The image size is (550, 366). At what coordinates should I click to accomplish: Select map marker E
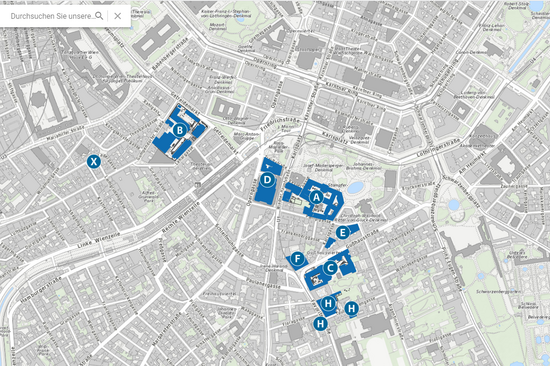pyautogui.click(x=342, y=233)
